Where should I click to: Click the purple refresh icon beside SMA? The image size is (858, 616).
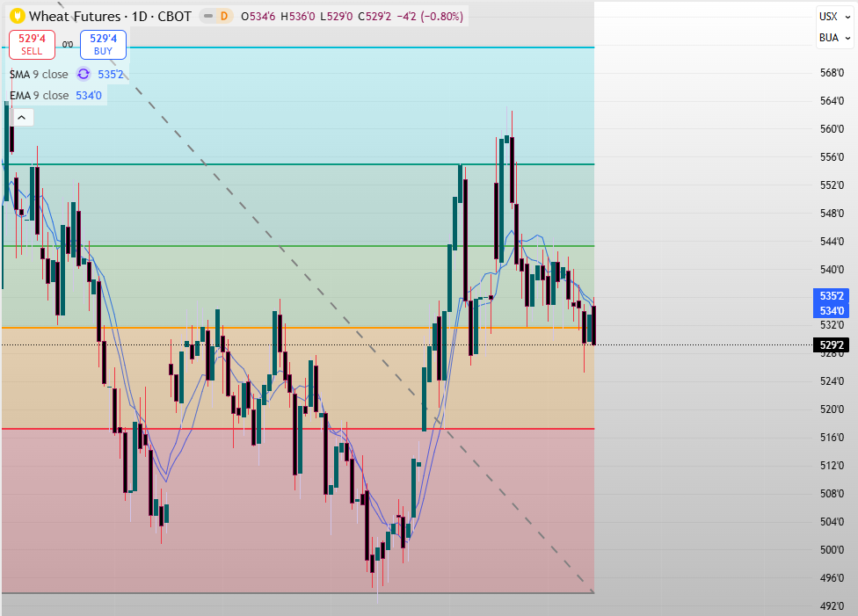(84, 75)
